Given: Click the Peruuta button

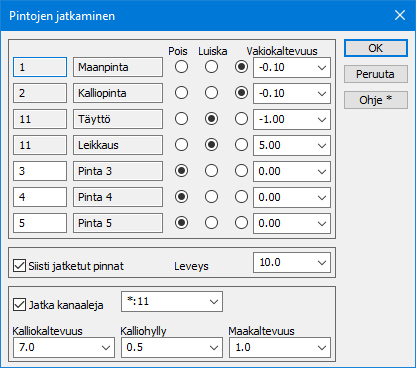Looking at the screenshot, I should [x=376, y=74].
